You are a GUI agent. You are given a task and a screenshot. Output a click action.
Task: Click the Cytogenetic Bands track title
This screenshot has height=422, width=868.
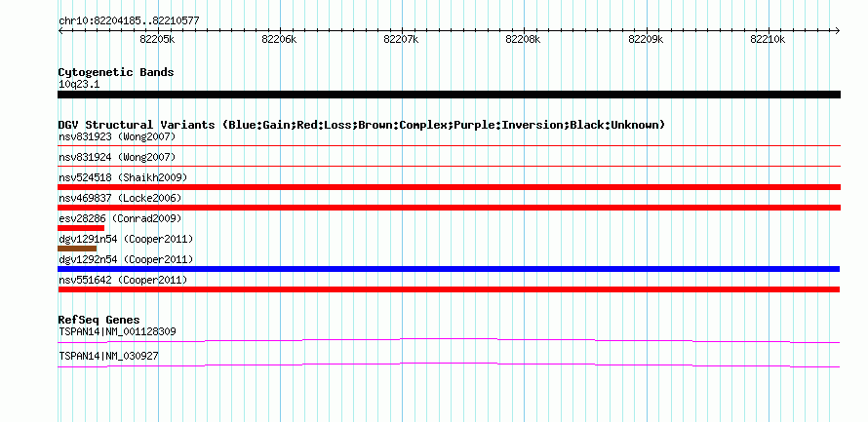click(116, 72)
